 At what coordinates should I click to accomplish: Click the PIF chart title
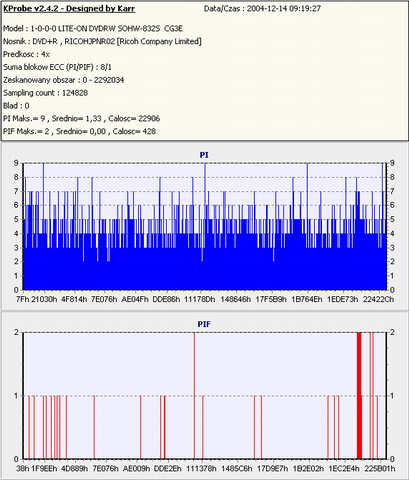(x=204, y=324)
